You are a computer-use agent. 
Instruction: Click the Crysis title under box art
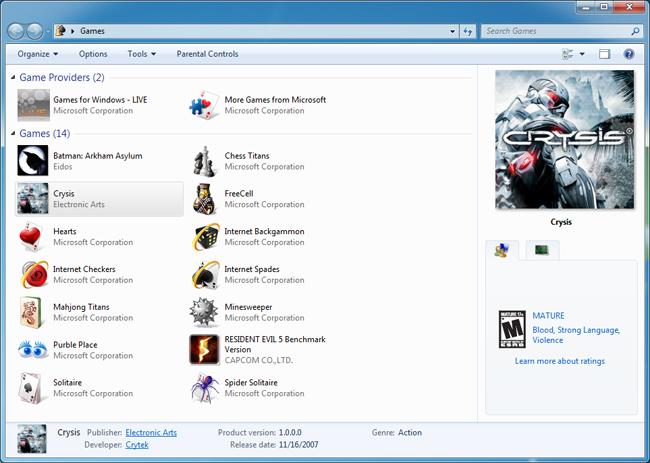click(x=561, y=222)
